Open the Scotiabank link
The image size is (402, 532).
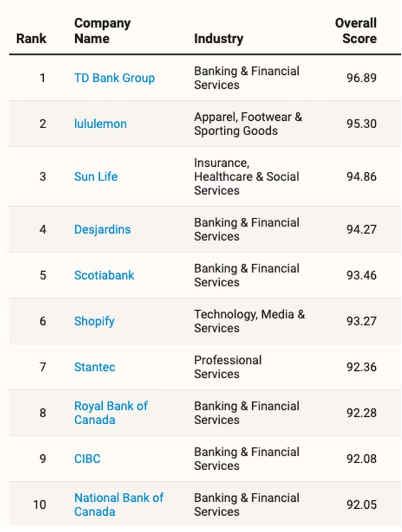[104, 275]
